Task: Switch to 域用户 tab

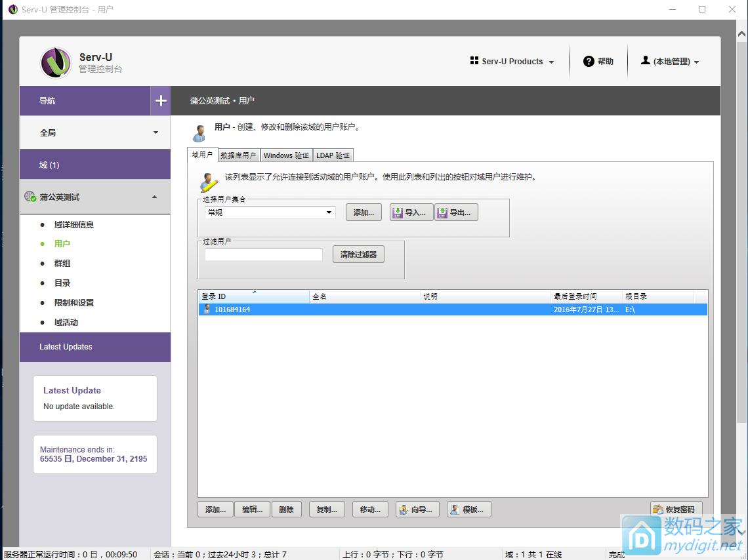Action: point(202,155)
